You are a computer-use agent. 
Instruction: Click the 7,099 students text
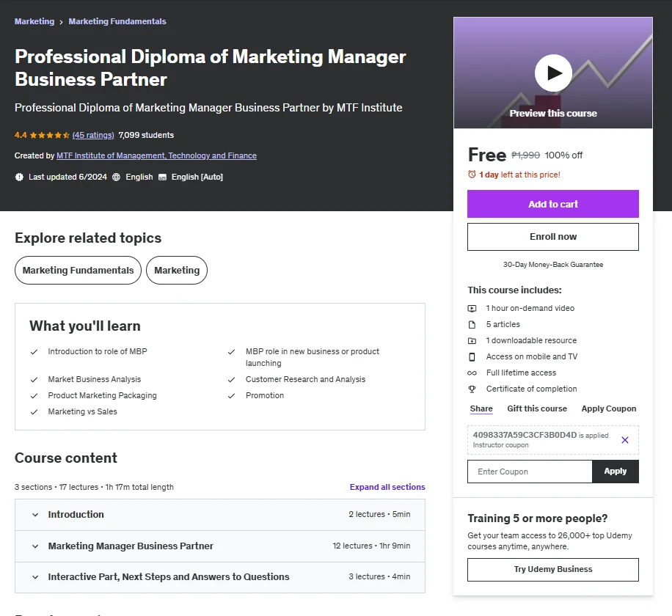coord(146,135)
